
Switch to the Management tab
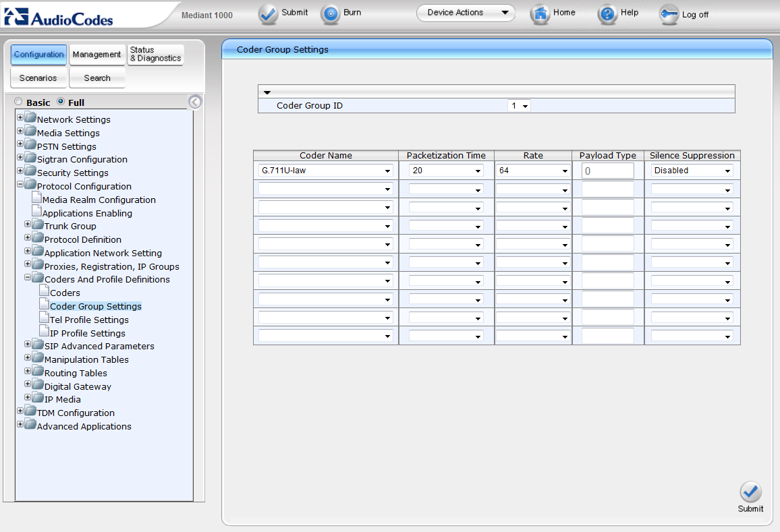(x=96, y=55)
